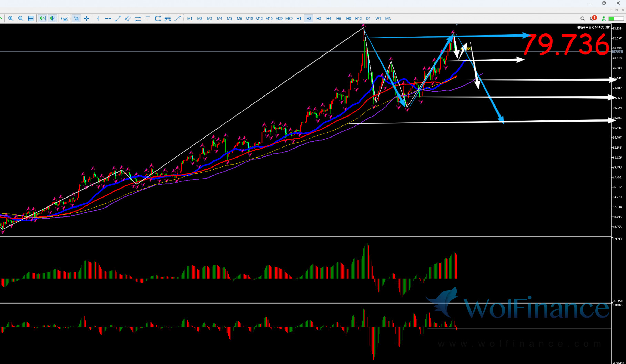Switch chart timeframe to D1

pos(368,19)
